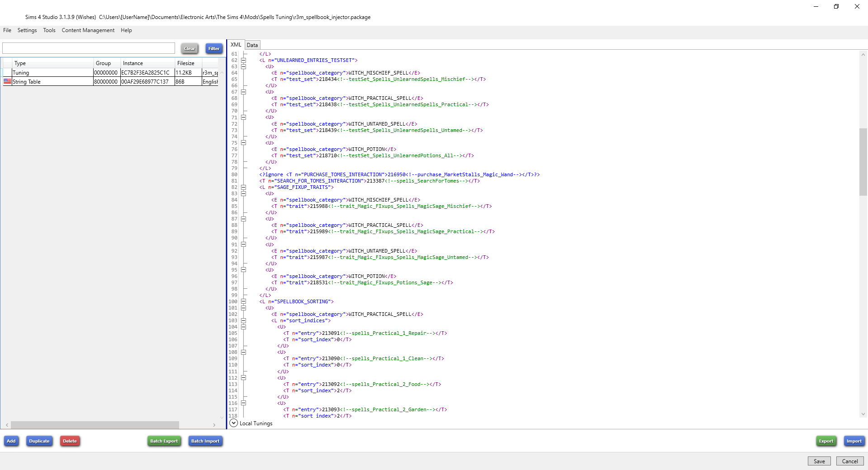The width and height of the screenshot is (868, 470).
Task: Collapse the UNLEARNED_ENTRIES_TESTSET fold marker on line 62
Action: (243, 60)
